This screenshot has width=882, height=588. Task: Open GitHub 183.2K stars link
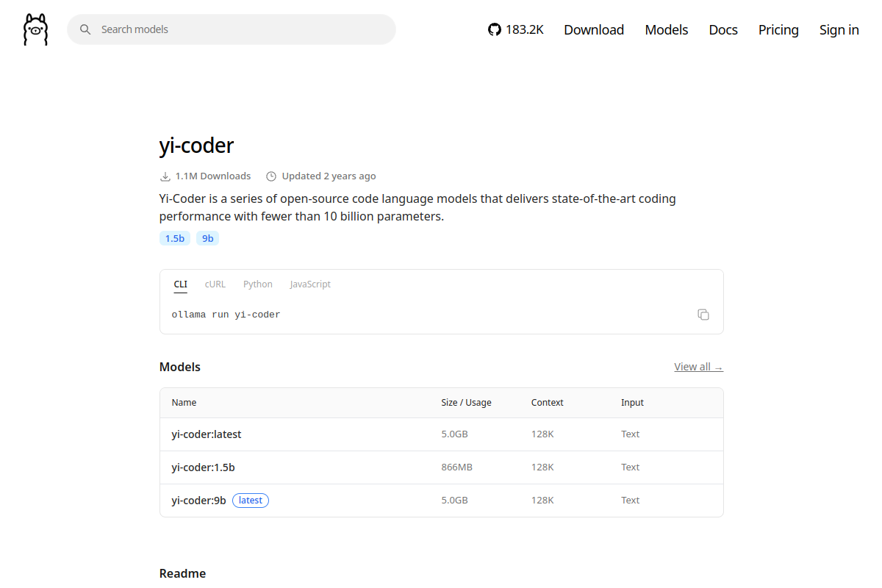[x=516, y=29]
